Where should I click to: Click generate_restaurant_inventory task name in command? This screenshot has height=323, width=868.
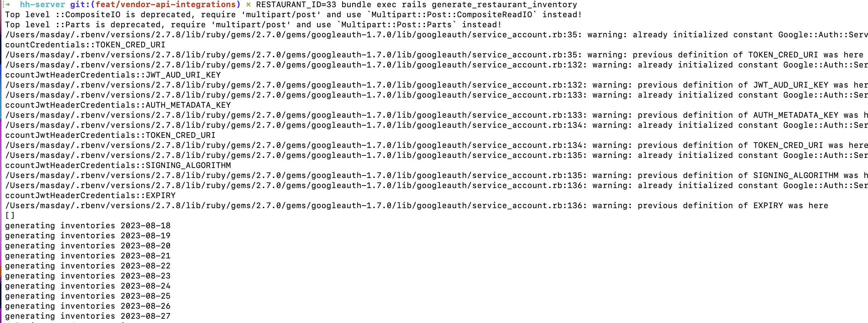click(504, 5)
